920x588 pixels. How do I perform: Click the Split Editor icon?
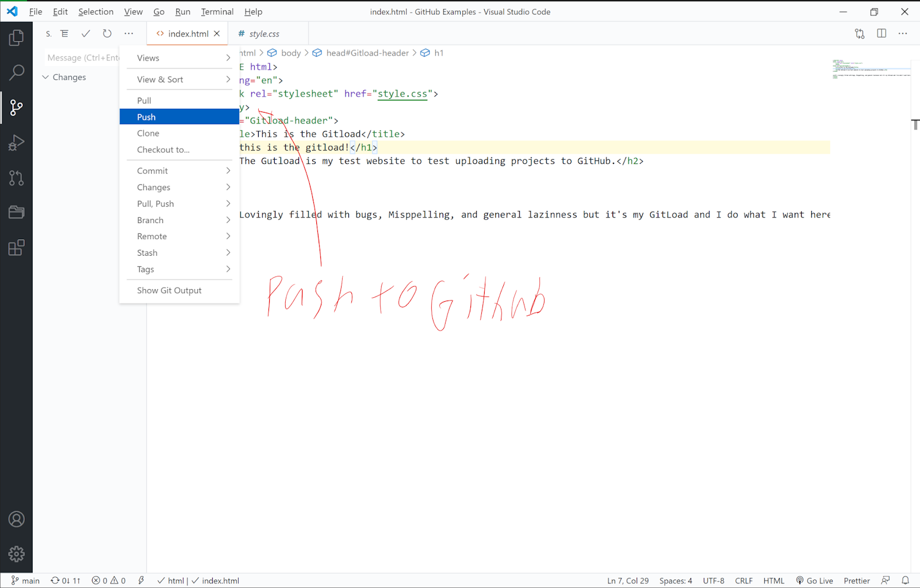[881, 34]
